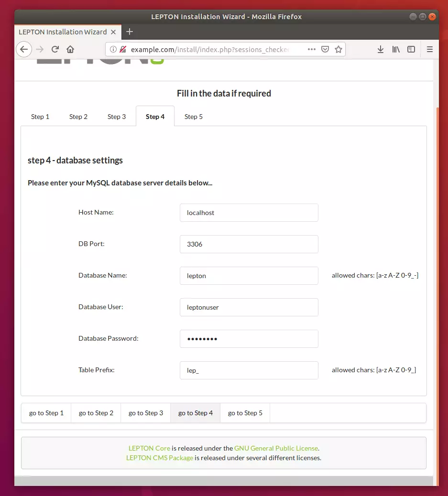Focus the Table Prefix input field
This screenshot has width=448, height=496.
(249, 370)
